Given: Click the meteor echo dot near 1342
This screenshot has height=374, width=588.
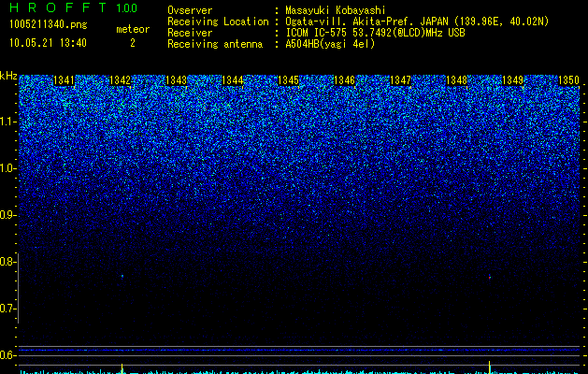Looking at the screenshot, I should point(122,276).
